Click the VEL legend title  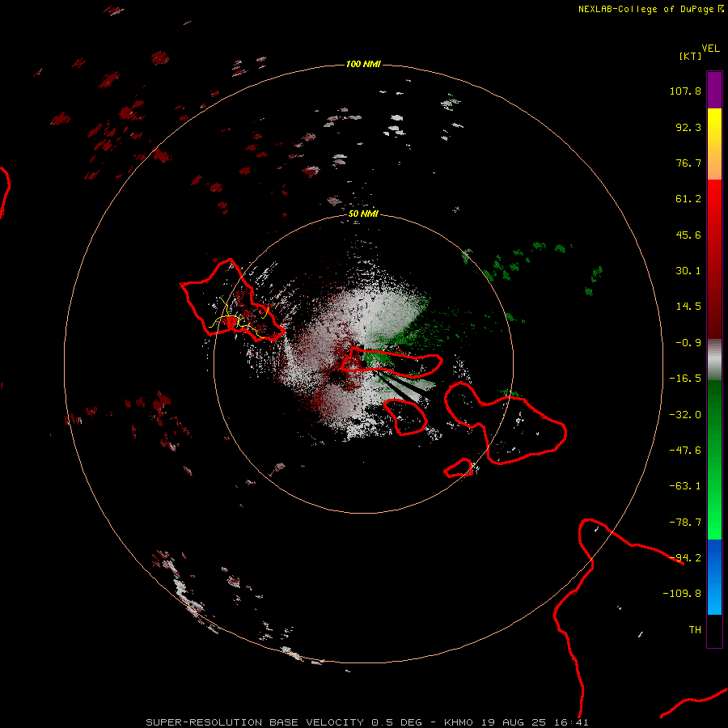tap(710, 49)
